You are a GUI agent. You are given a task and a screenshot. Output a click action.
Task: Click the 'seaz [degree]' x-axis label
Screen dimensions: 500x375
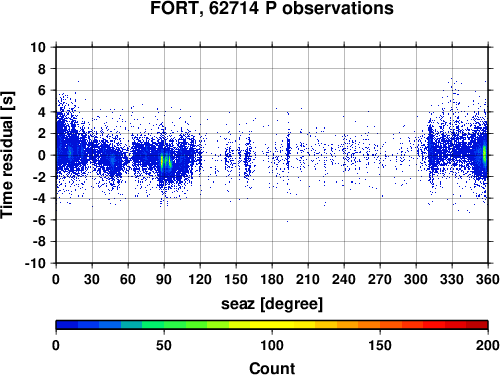272,304
